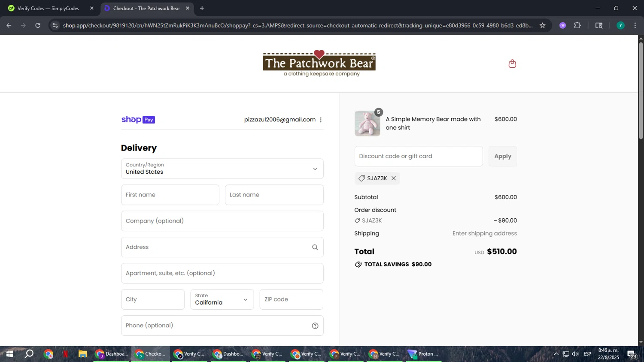
Task: Open the volume control in the system tray
Action: click(x=575, y=354)
